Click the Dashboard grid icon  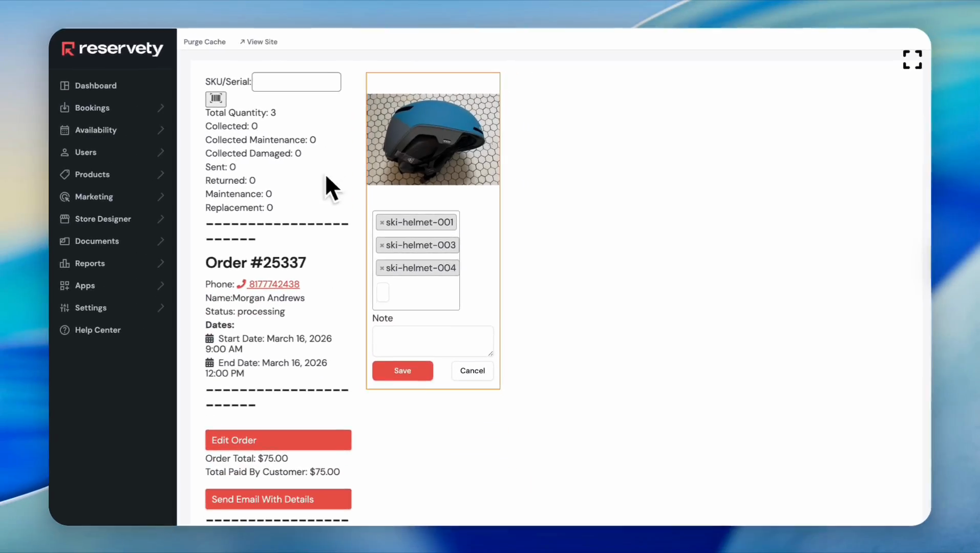(x=65, y=86)
